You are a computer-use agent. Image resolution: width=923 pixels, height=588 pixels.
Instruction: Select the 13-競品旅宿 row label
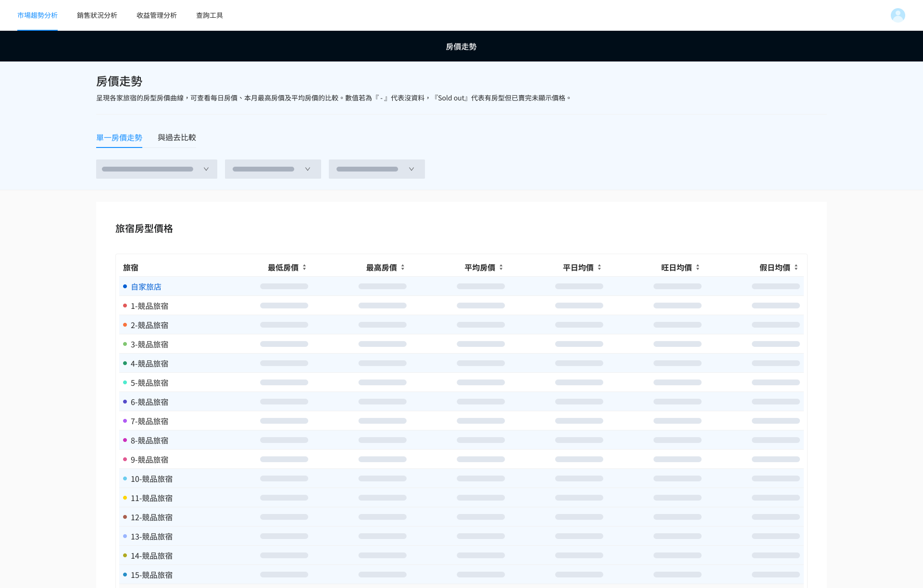(x=151, y=537)
